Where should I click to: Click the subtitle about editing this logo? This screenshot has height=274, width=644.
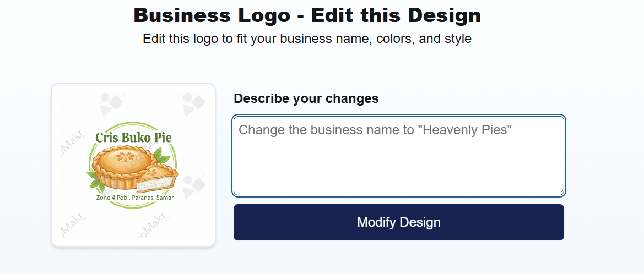307,39
